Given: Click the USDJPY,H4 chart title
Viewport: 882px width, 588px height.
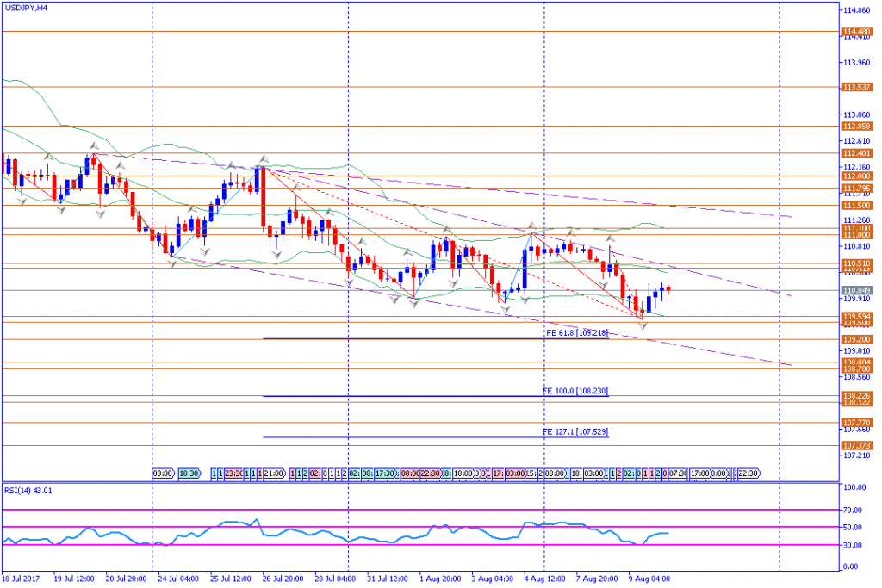Looking at the screenshot, I should coord(26,8).
